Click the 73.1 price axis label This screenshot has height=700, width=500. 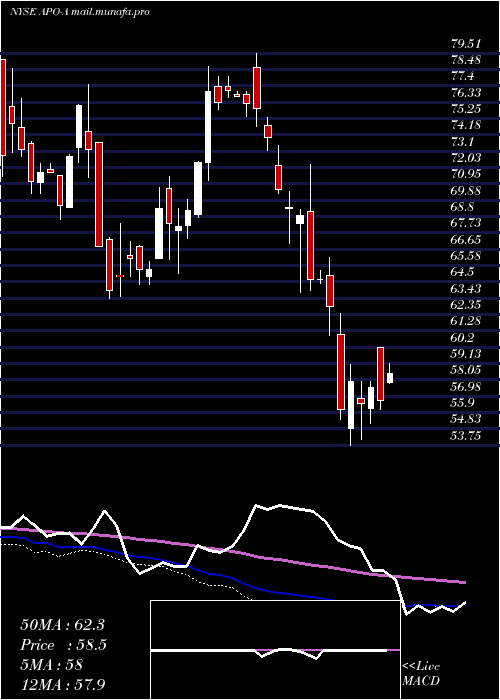pos(462,142)
